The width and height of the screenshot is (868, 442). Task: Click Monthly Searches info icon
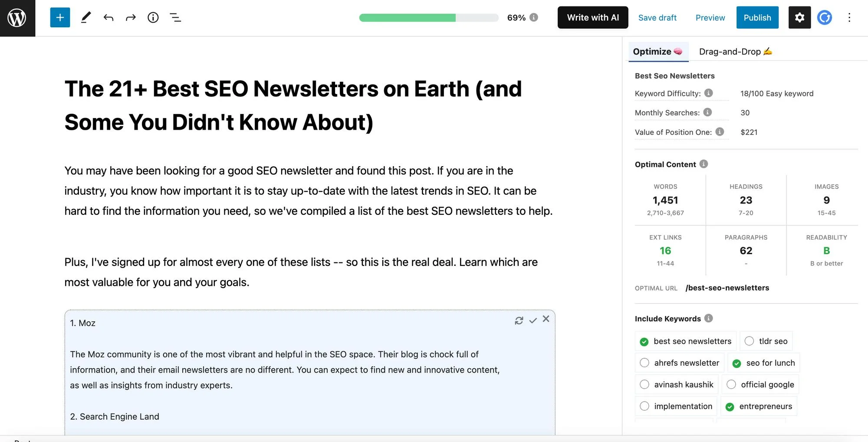click(707, 112)
